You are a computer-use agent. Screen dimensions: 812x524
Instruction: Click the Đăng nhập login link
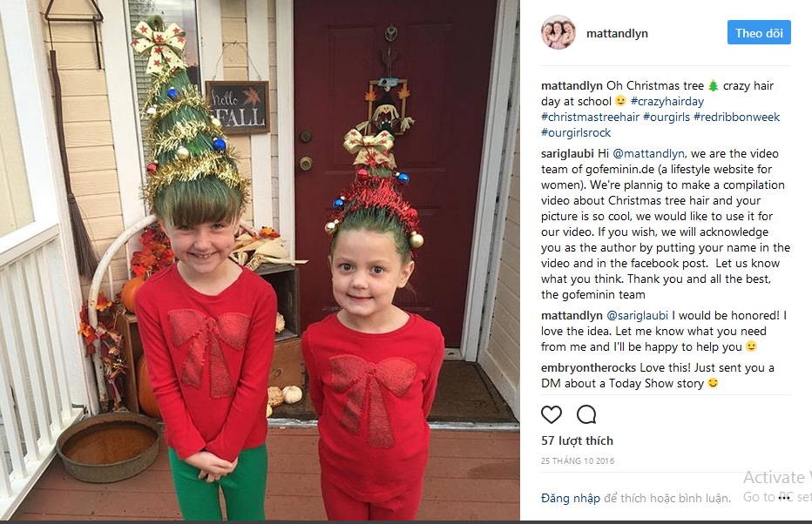click(570, 498)
